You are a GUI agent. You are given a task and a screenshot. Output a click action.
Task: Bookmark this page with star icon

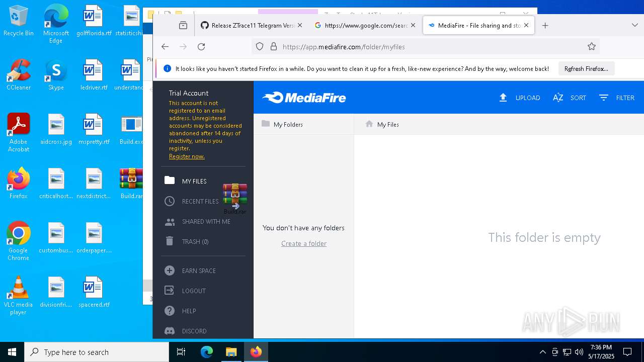click(592, 47)
